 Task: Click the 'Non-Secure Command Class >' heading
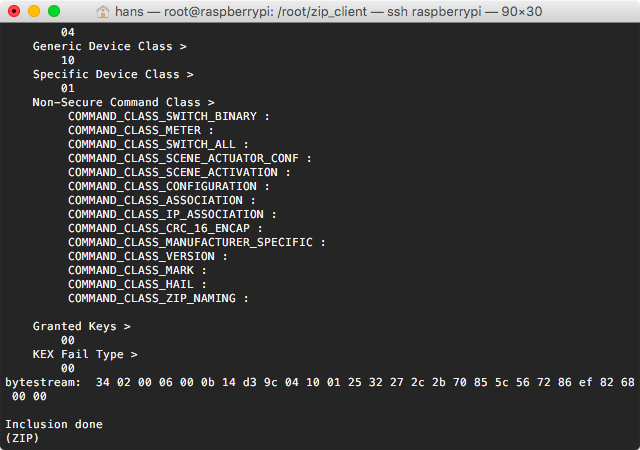click(x=123, y=102)
